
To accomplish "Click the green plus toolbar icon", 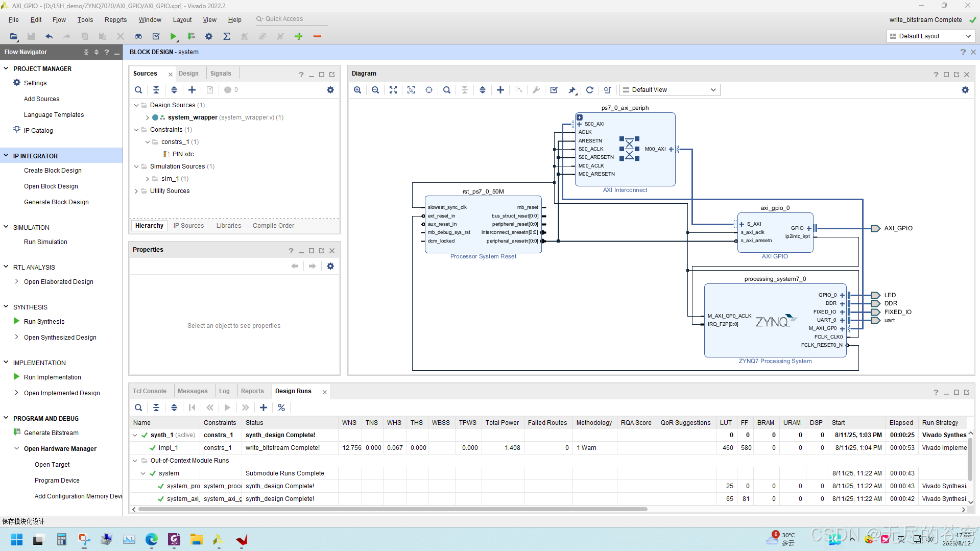I will [299, 36].
